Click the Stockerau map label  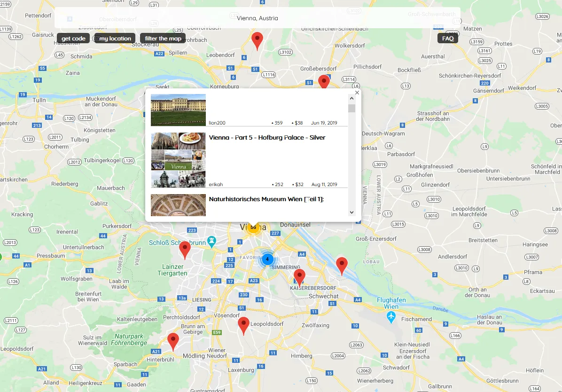[145, 45]
